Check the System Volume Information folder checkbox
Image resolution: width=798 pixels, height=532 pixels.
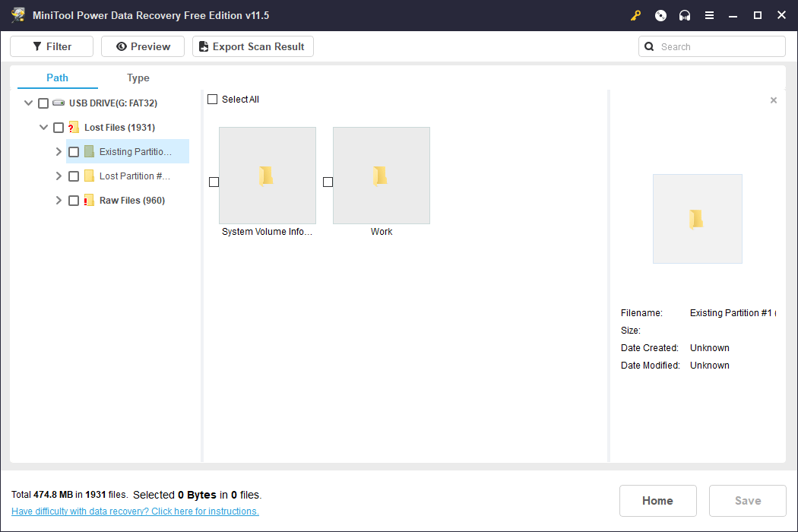click(214, 182)
